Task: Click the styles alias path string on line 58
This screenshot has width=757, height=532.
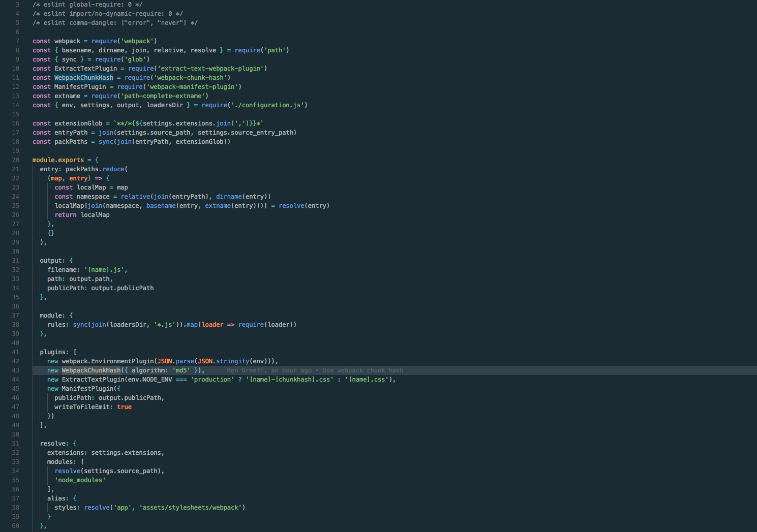Action: coord(191,507)
